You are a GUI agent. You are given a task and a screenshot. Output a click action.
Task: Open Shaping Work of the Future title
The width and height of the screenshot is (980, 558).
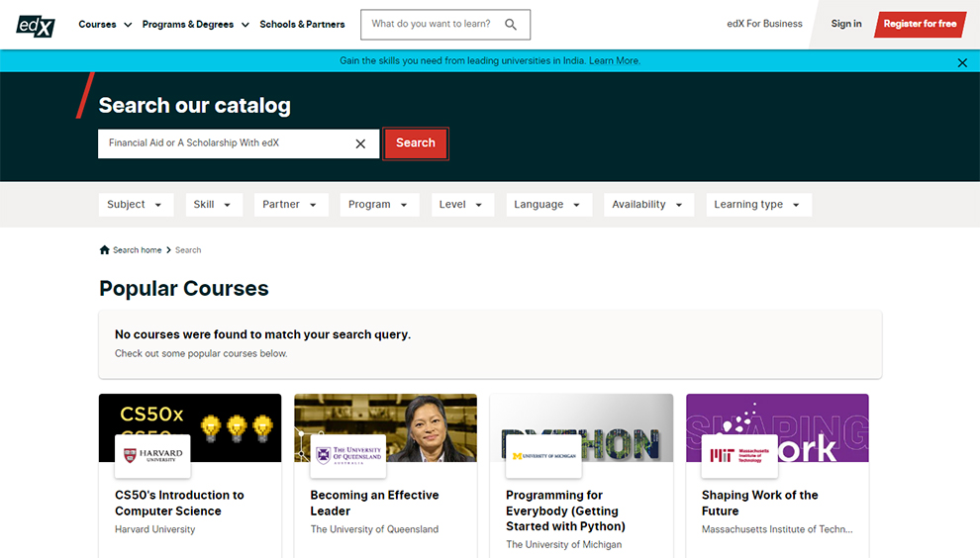759,503
